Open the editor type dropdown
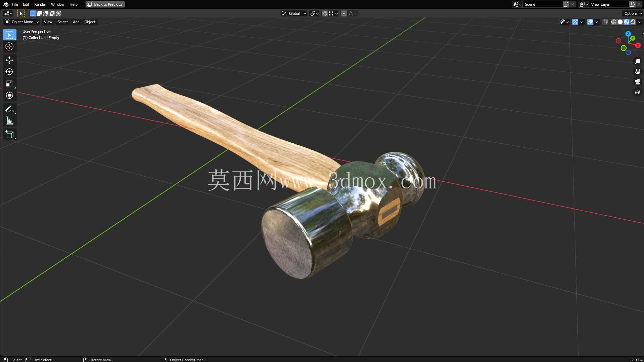The image size is (644, 362). (8, 13)
